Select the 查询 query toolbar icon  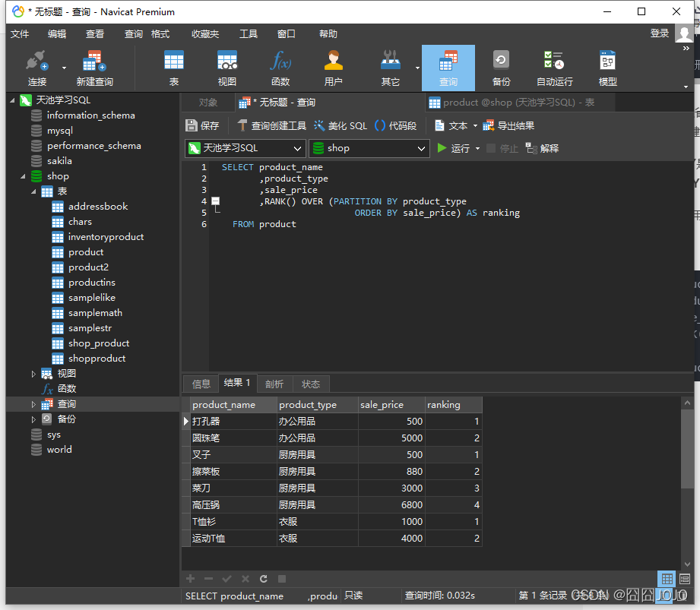[x=448, y=68]
